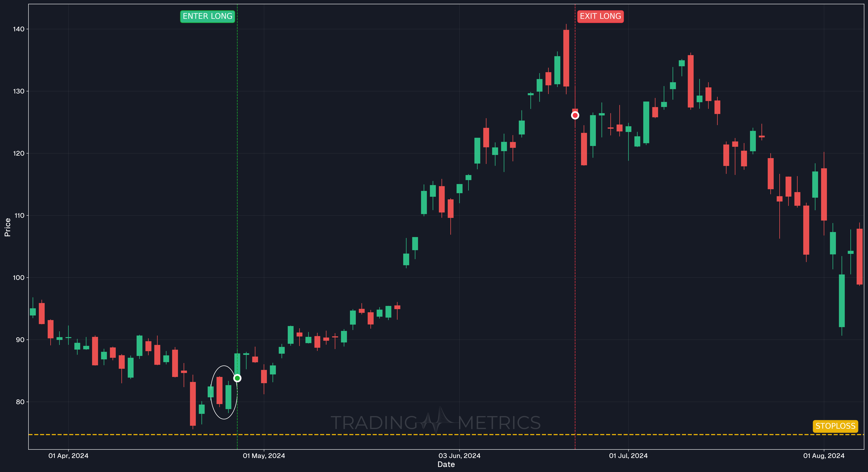Select the green entry point marker

click(237, 378)
